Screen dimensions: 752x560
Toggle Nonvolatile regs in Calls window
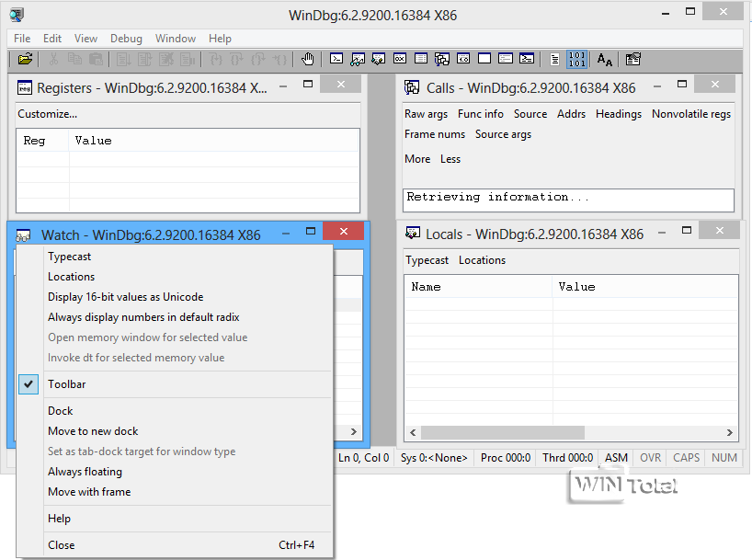point(691,114)
